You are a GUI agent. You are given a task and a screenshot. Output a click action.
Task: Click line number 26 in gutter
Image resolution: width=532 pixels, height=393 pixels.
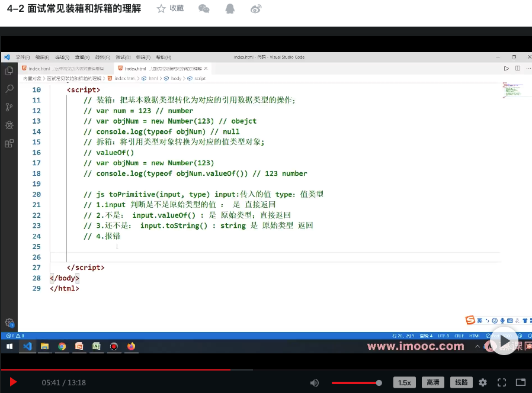pos(36,257)
